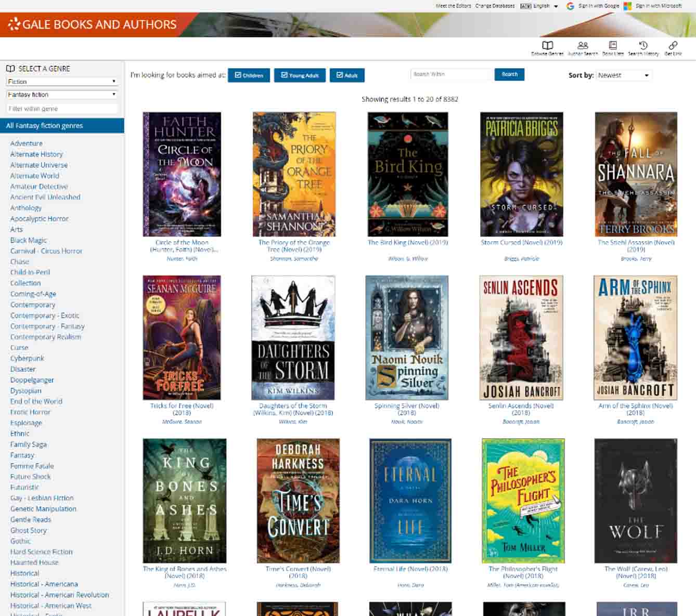The image size is (696, 616).
Task: Click author link McGuire, Seanan
Action: (182, 422)
